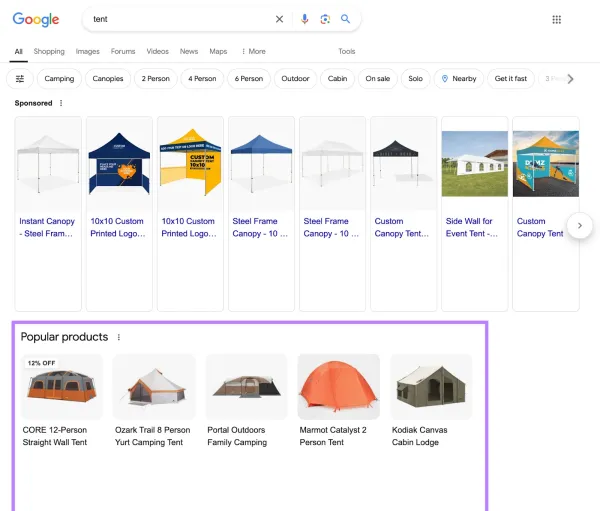Viewport: 600px width, 511px height.
Task: Click yellow custom 10x10 tent image
Action: pos(191,164)
